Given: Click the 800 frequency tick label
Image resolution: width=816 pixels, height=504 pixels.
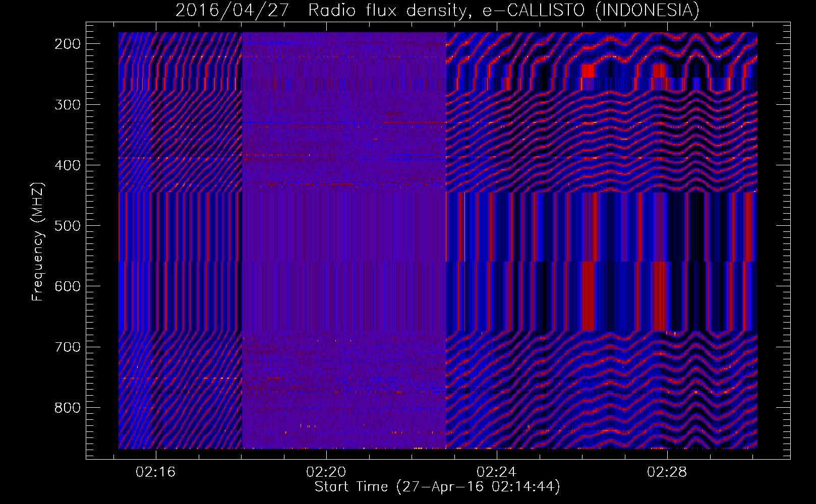Looking at the screenshot, I should (x=68, y=407).
